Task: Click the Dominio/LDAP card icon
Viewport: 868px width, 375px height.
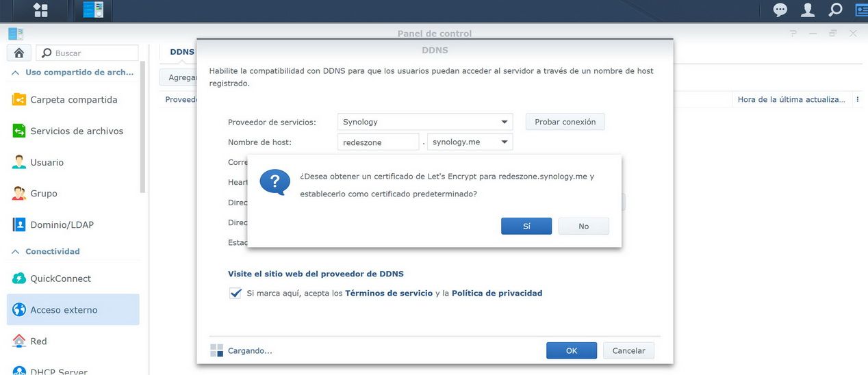Action: pos(19,224)
